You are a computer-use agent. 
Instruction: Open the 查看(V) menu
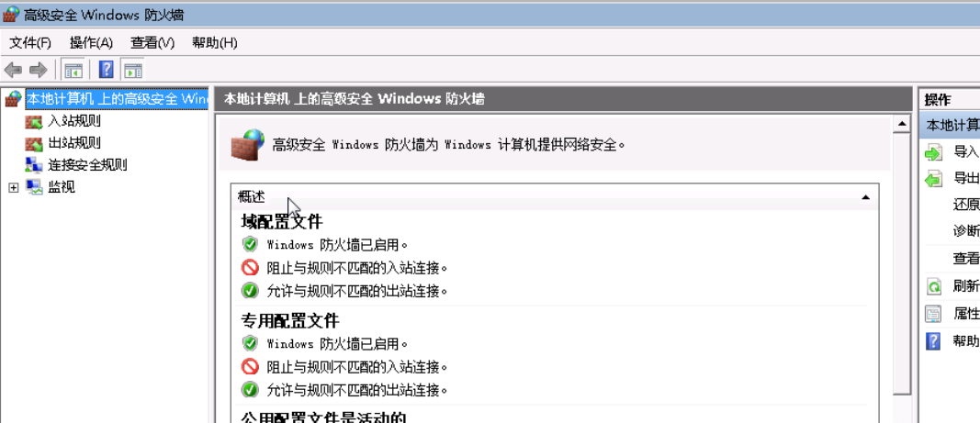point(152,42)
